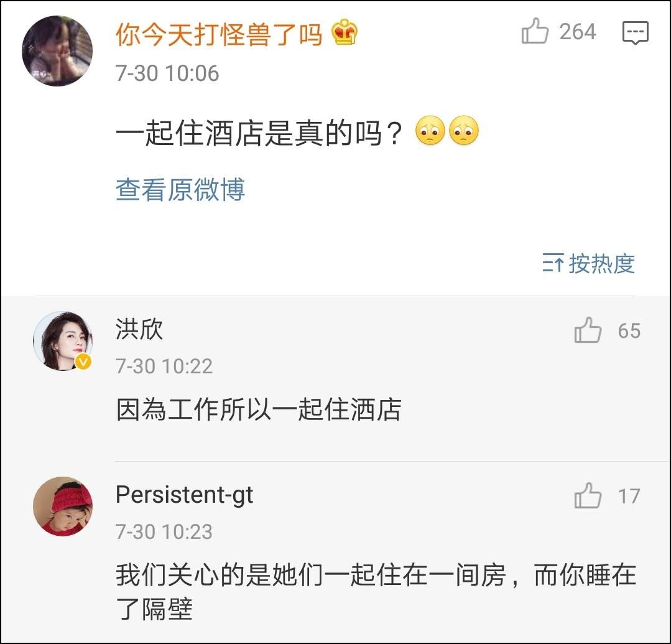Tap the 7-30 10:06 timestamp
Screen dimensions: 671x644
(167, 73)
